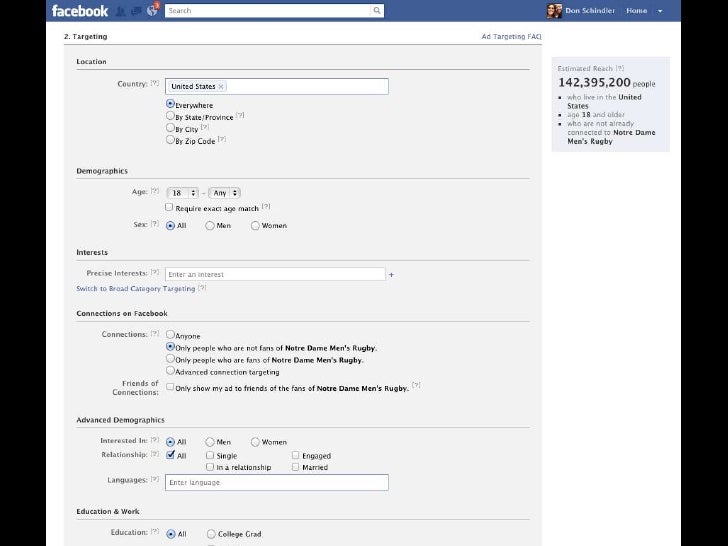Select Women under Interested In

pyautogui.click(x=255, y=442)
